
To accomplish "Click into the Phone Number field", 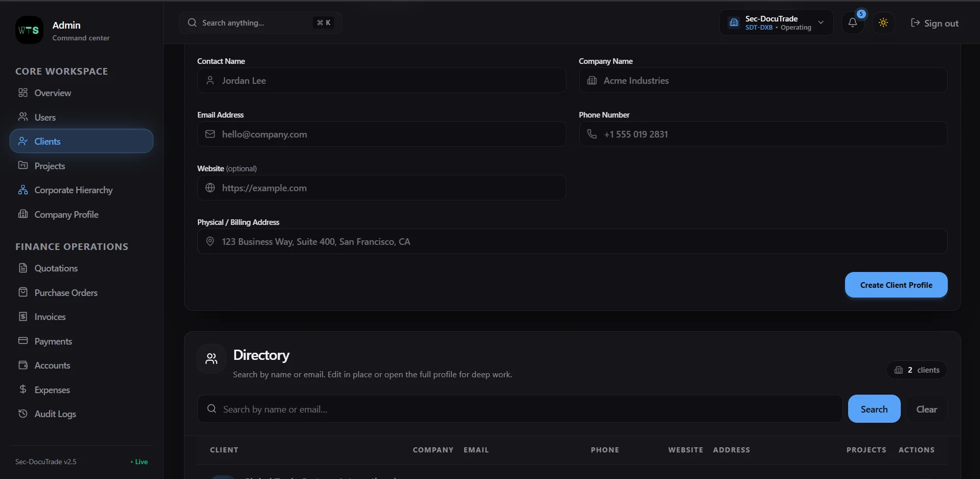I will click(x=763, y=134).
